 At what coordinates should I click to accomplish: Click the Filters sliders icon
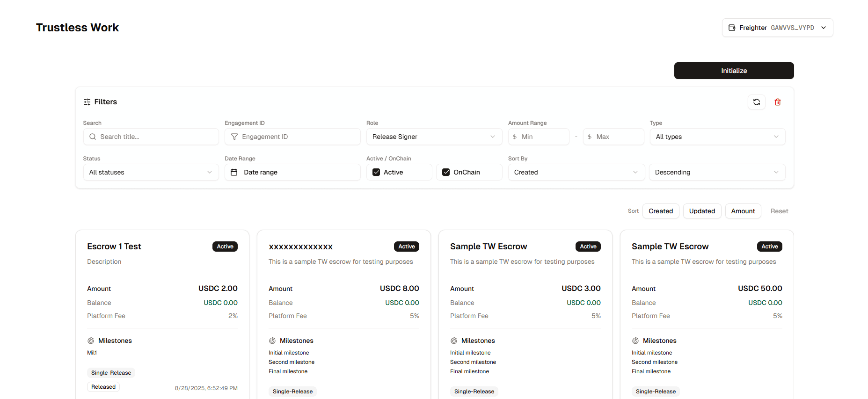(x=87, y=102)
